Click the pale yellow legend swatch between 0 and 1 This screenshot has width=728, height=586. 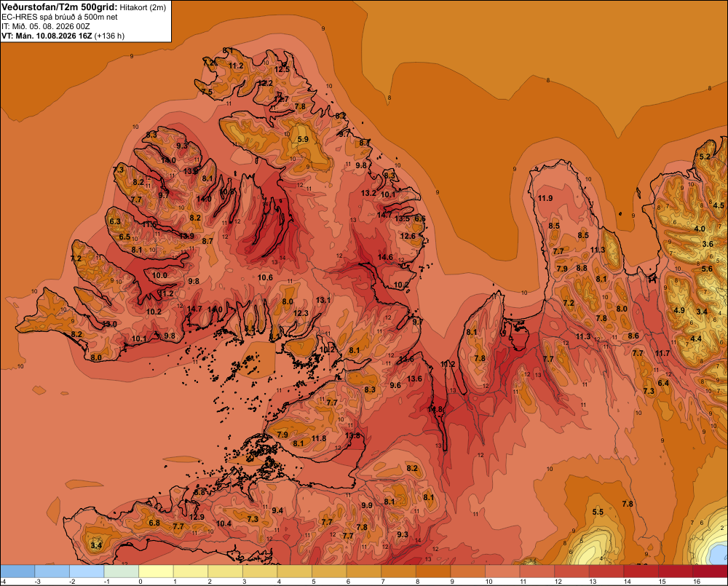156,571
